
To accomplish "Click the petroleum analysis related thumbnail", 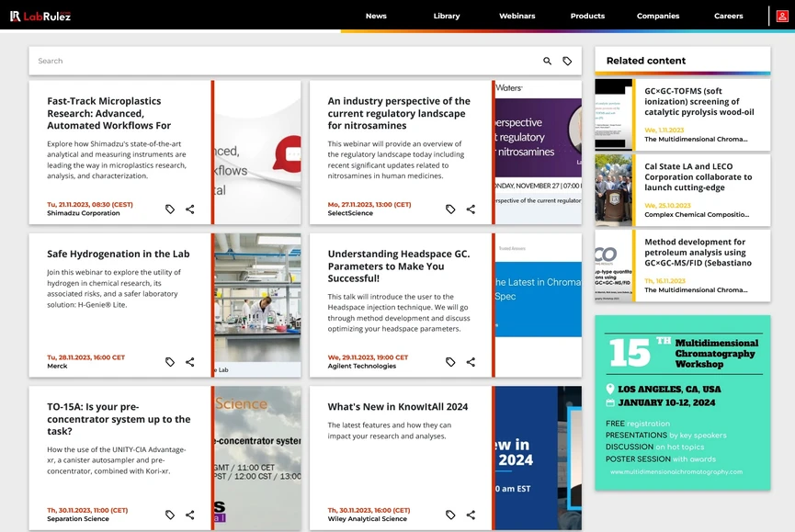I will point(614,266).
